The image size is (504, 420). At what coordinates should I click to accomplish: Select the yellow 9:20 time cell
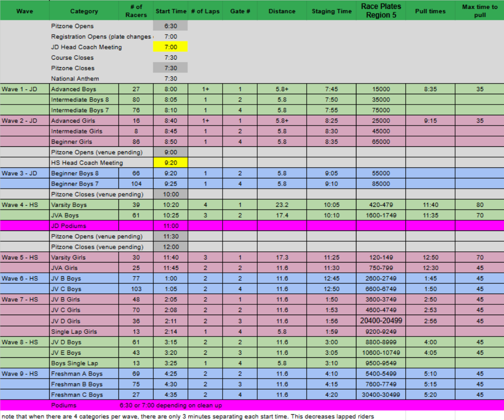pos(171,163)
